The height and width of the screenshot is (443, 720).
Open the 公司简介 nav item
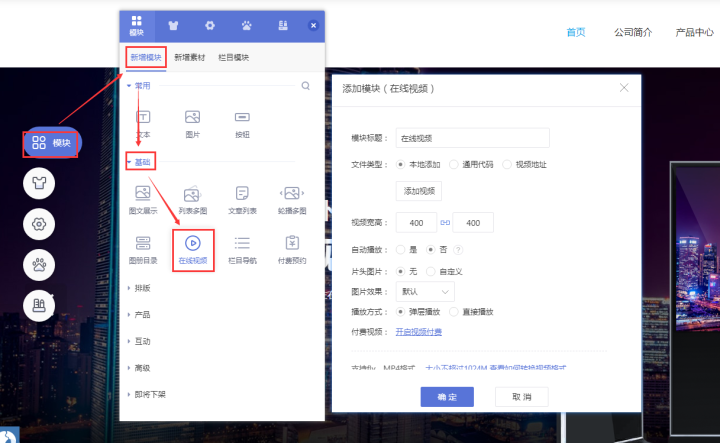[x=633, y=32]
